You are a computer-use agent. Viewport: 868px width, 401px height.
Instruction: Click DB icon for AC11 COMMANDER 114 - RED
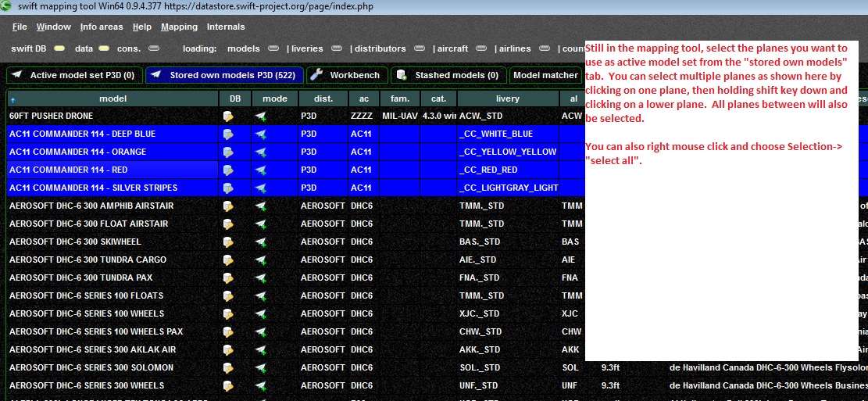(227, 170)
